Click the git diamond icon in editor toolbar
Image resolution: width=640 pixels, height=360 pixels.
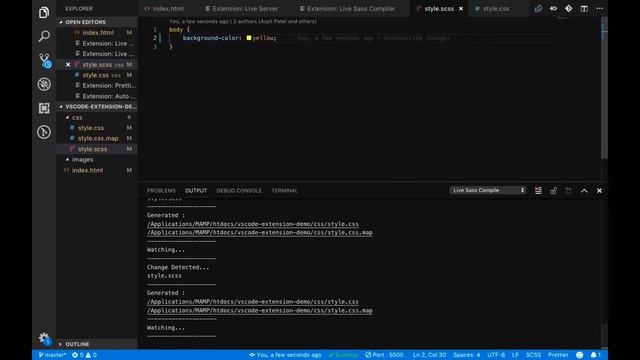pos(569,9)
